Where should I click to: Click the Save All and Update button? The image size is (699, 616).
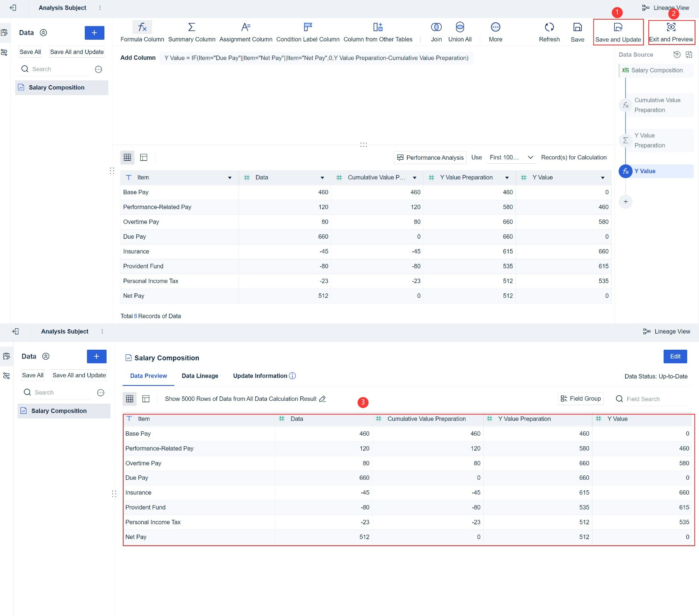[x=76, y=52]
